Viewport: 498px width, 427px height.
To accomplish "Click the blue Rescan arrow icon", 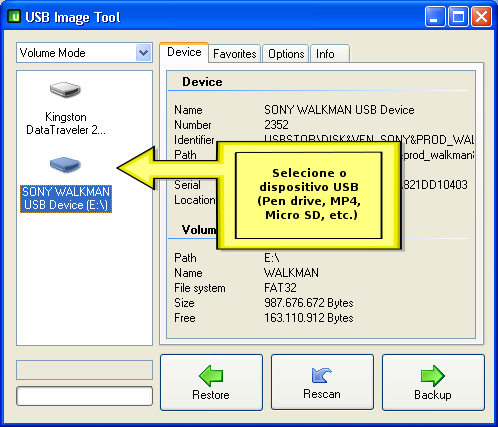I will (x=322, y=375).
